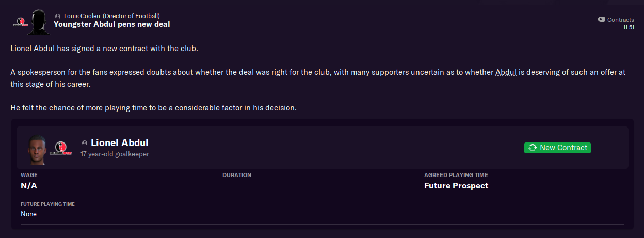Select the Contracts category label
Image resolution: width=644 pixels, height=238 pixels.
click(x=620, y=20)
